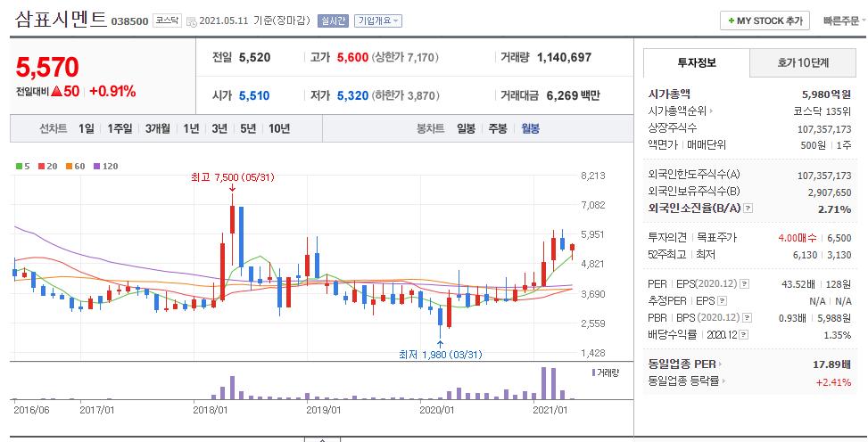The image size is (868, 442).
Task: Open help icon beside 추정PER EPS
Action: 722,301
